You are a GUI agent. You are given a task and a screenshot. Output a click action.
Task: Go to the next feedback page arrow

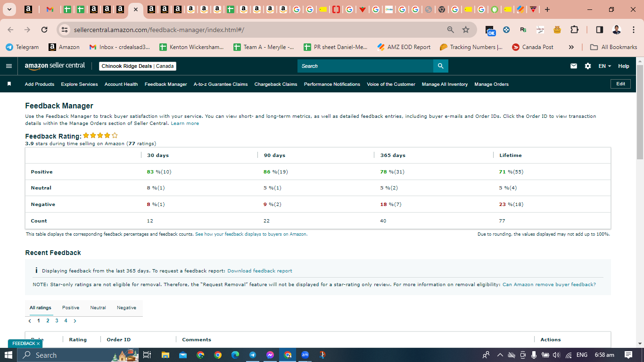pos(75,321)
